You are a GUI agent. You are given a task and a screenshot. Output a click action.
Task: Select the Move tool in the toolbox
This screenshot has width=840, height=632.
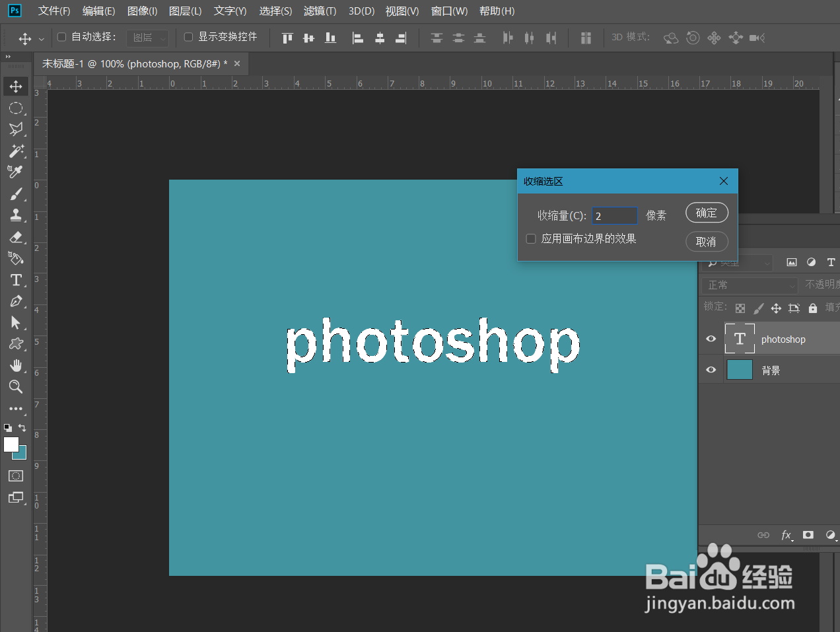pyautogui.click(x=16, y=87)
